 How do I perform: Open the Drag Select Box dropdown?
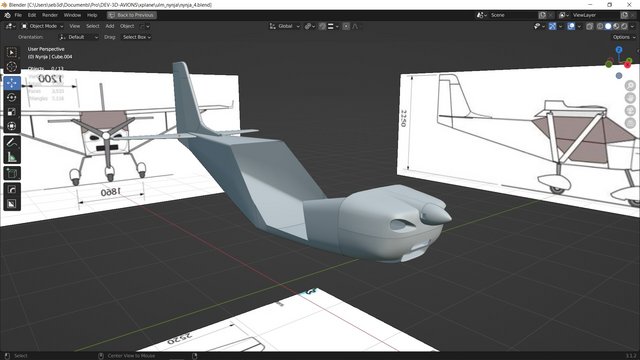[137, 37]
